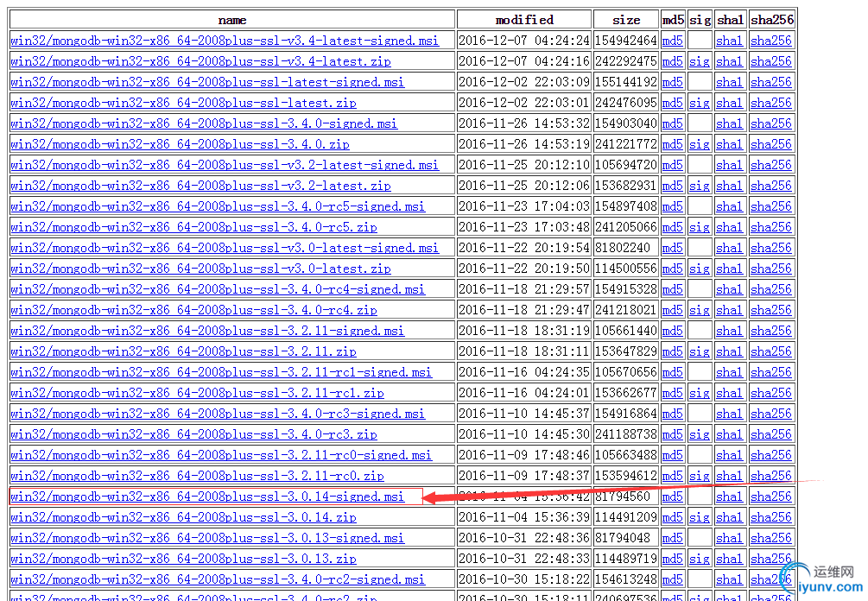The image size is (868, 601).
Task: Open the ssl-3.2.11-rc1.zip link
Action: 198,394
